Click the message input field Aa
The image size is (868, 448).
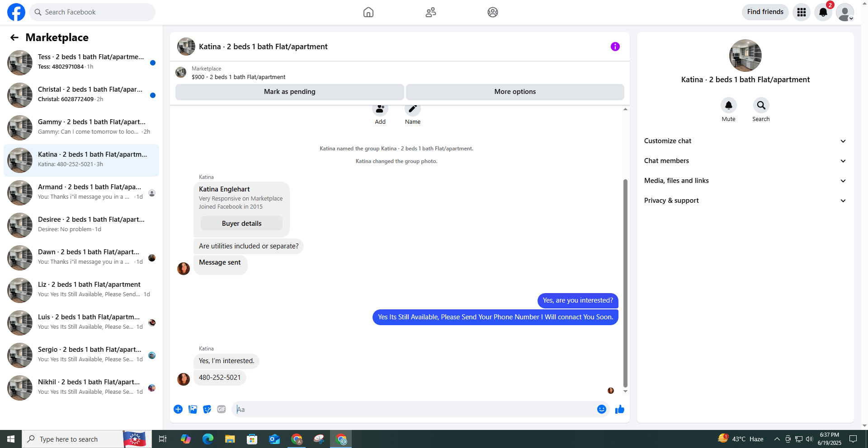click(x=413, y=409)
